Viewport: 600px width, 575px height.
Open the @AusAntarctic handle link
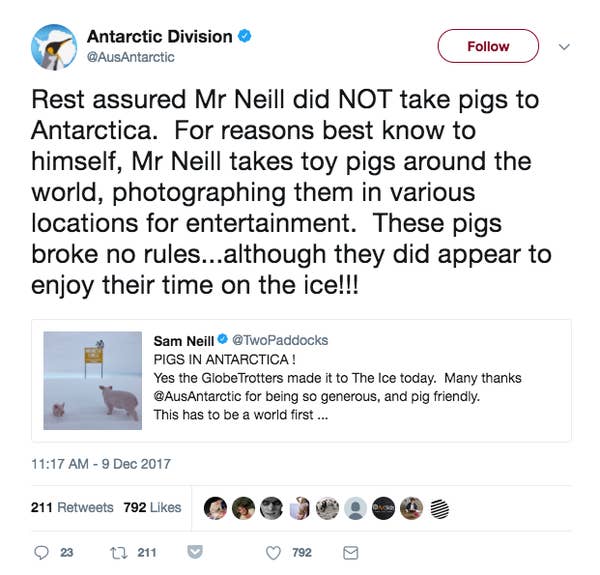coord(130,57)
